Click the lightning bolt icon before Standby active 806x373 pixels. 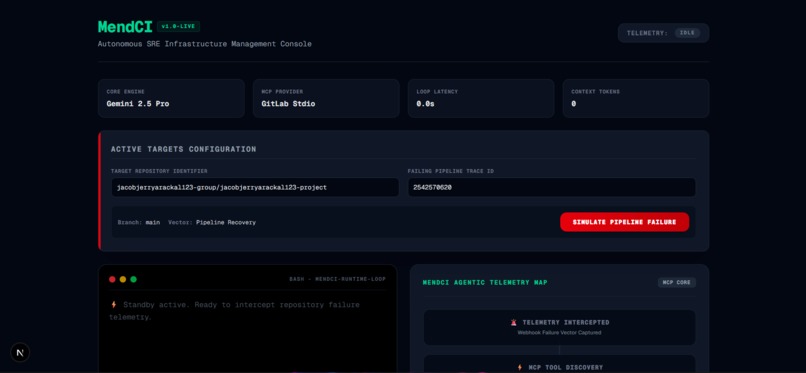(114, 305)
